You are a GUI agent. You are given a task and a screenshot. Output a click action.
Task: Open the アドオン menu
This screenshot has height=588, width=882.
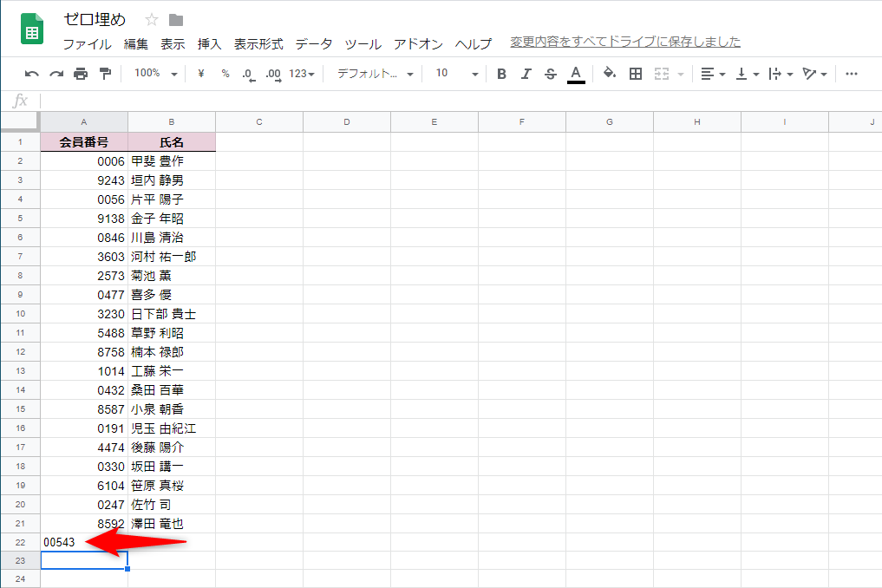pos(418,44)
